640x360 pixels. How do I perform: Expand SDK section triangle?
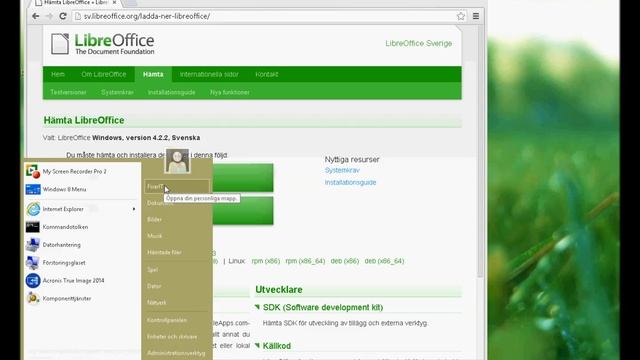coord(257,307)
